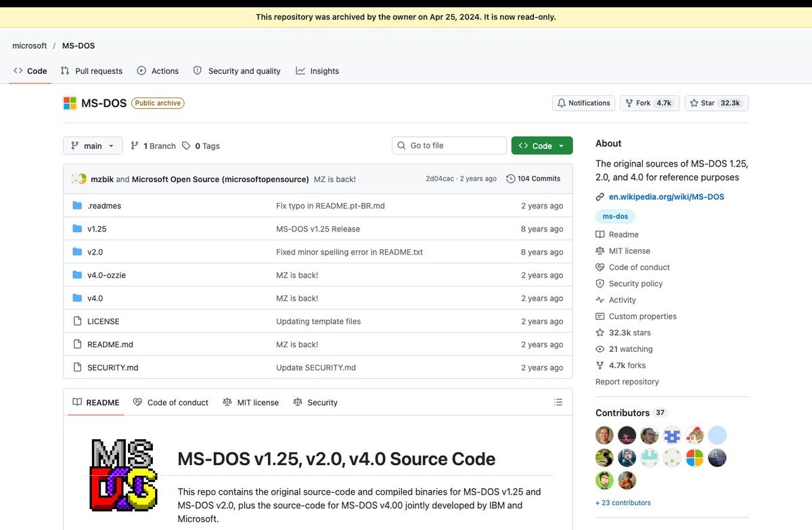Open the v4.0-ozzie folder
The image size is (812, 530).
click(x=106, y=275)
